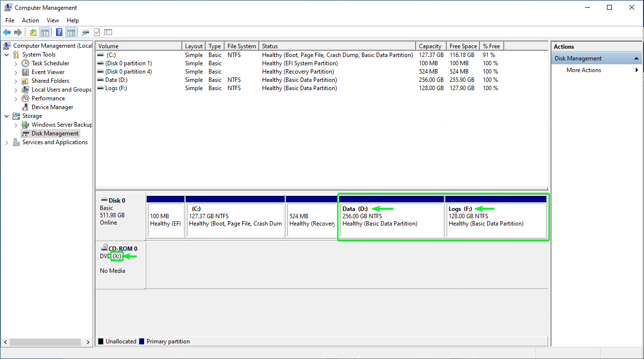Select Performance in the console tree
Screen dimensions: 644x359
click(48, 98)
